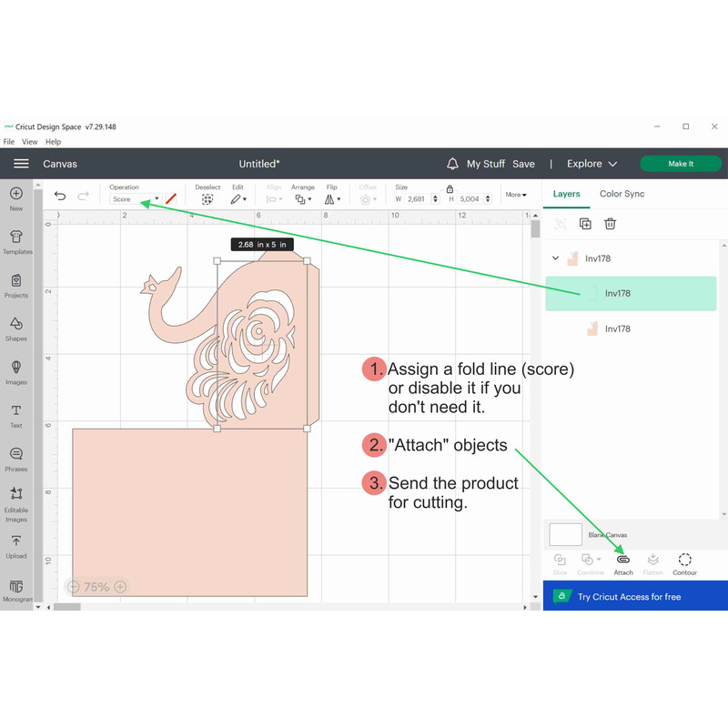Screen dimensions: 728x728
Task: Delete layer with trash icon
Action: click(611, 224)
